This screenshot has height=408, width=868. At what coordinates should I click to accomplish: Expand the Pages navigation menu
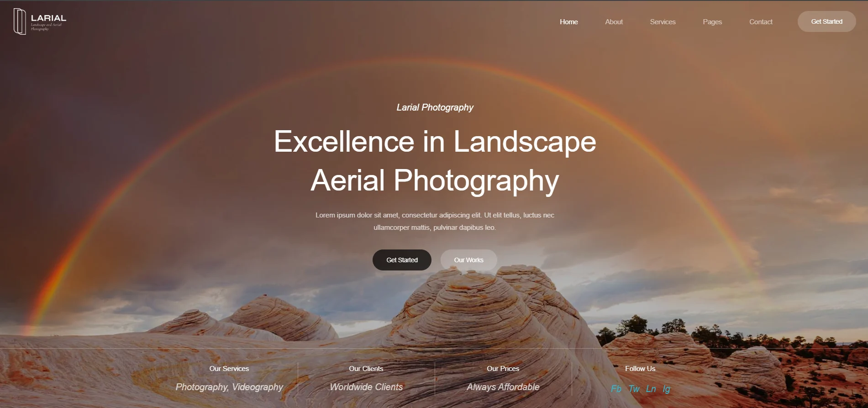point(712,22)
